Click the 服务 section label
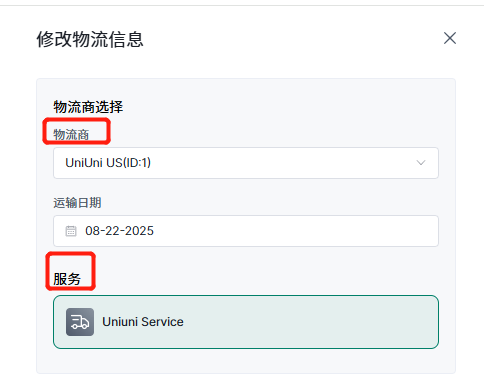 point(67,279)
